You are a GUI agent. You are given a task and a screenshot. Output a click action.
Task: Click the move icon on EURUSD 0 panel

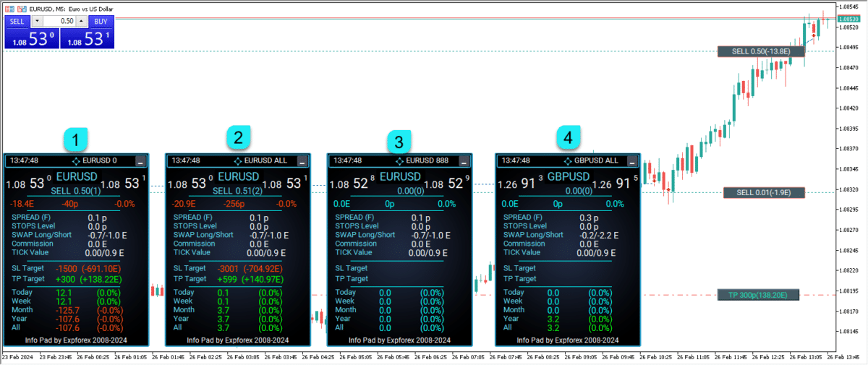click(77, 160)
